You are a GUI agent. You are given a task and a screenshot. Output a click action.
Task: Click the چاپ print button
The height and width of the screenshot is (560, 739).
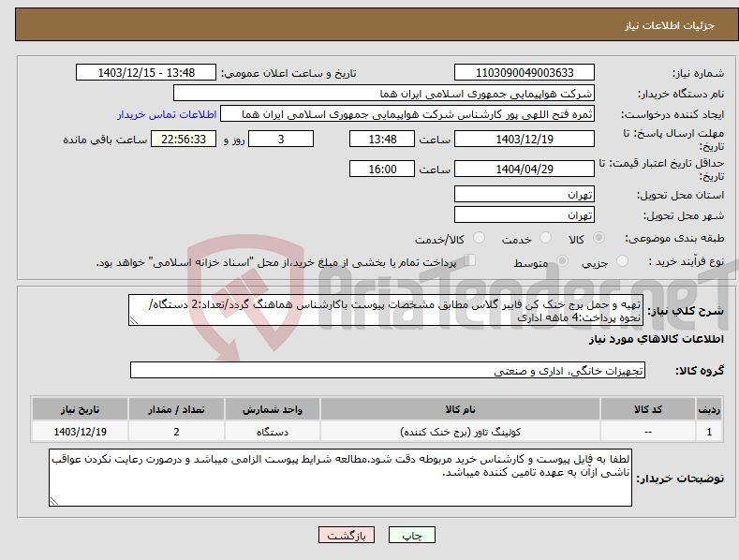click(411, 535)
